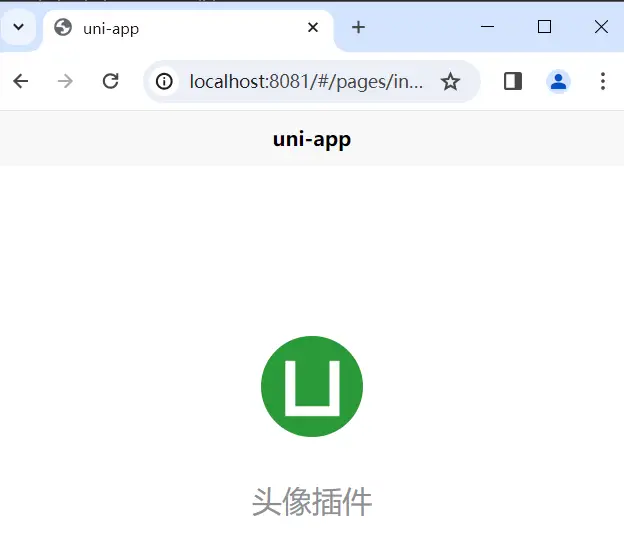This screenshot has height=554, width=624.
Task: Minimize the browser window
Action: [x=488, y=27]
